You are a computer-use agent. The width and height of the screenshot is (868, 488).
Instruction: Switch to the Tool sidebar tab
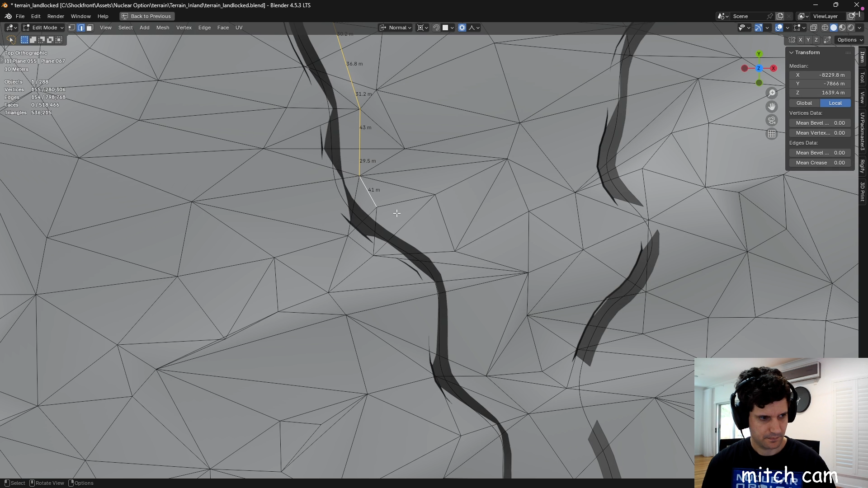(863, 78)
